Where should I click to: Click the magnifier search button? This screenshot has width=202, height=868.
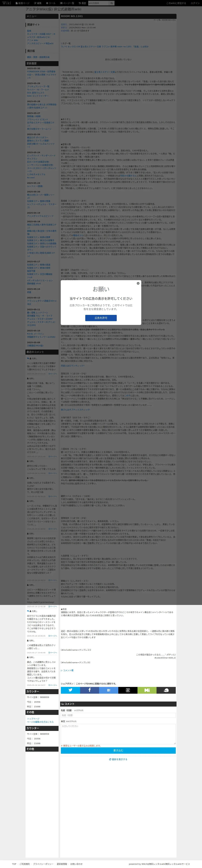pyautogui.click(x=112, y=3)
